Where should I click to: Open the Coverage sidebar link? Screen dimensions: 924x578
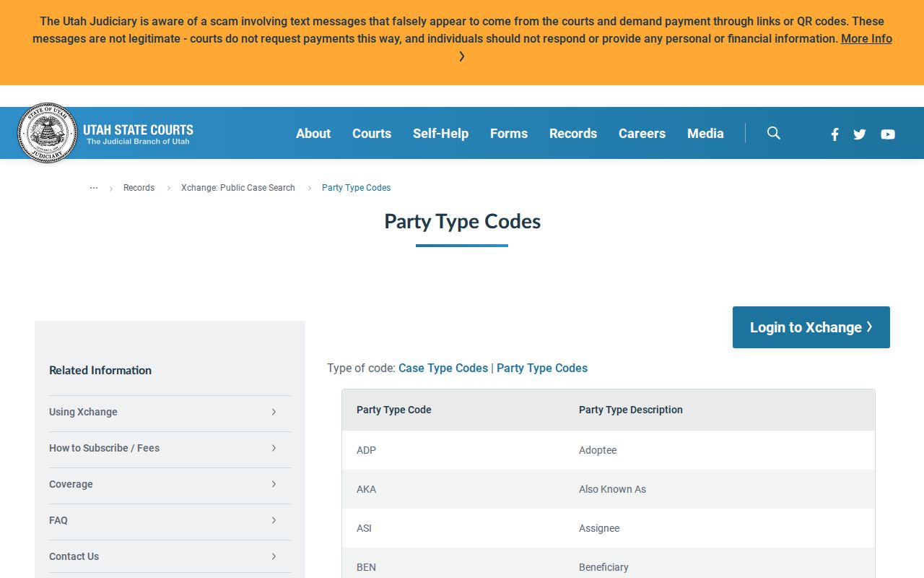coord(71,484)
